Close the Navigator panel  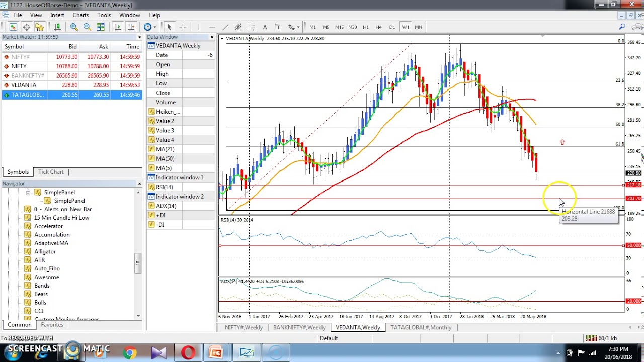point(139,184)
